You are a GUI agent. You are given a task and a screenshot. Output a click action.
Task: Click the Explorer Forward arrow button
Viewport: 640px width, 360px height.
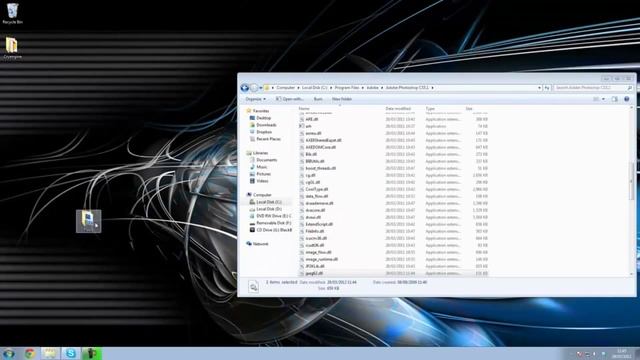pyautogui.click(x=254, y=88)
